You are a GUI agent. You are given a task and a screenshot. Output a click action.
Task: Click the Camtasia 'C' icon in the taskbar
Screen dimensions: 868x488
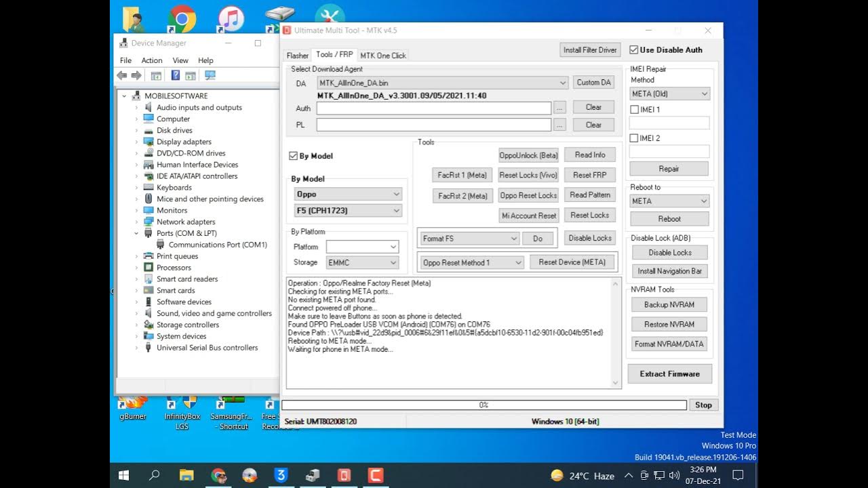[x=375, y=475]
